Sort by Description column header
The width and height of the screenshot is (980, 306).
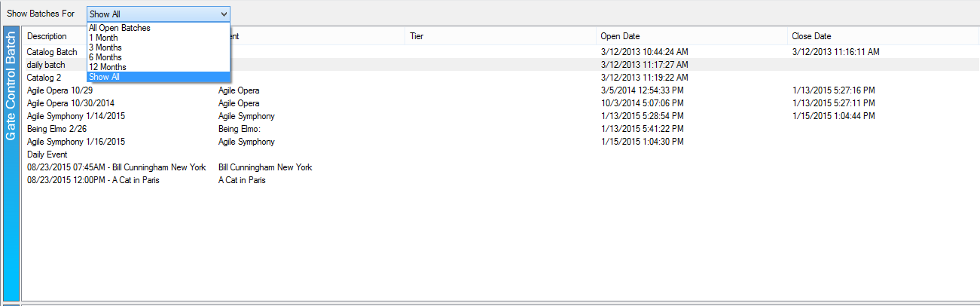(x=47, y=36)
